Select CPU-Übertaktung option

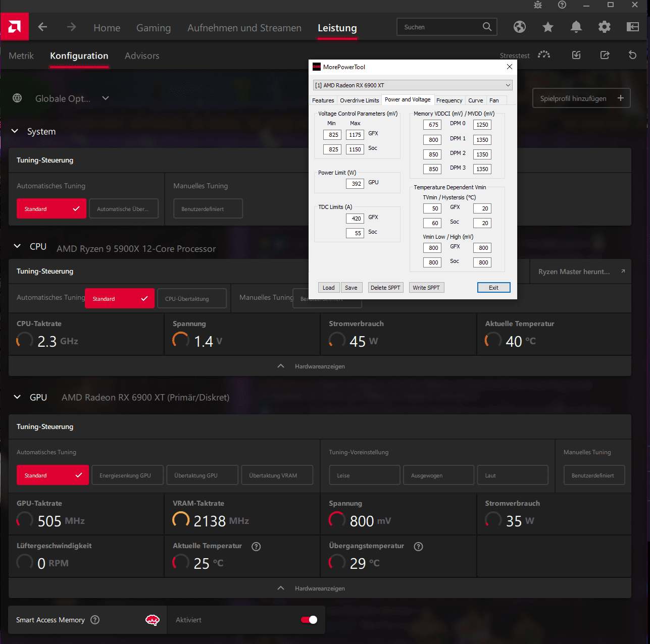point(192,299)
